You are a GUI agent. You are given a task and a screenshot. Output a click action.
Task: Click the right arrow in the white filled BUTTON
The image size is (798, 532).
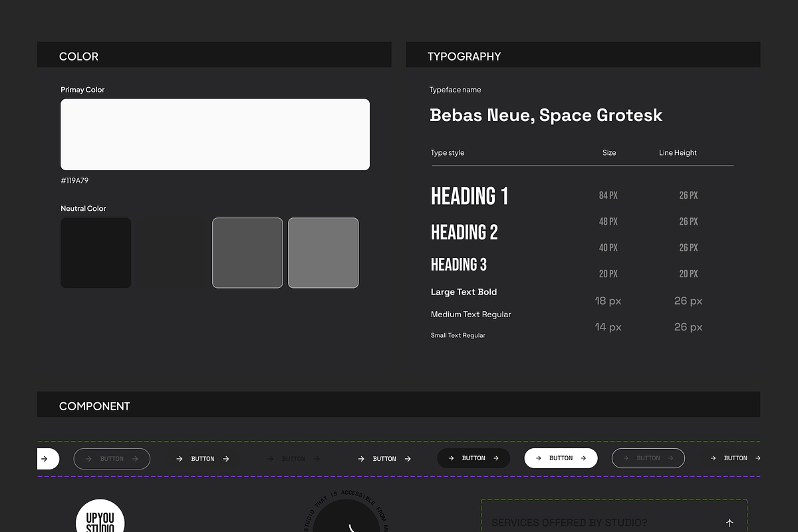pos(584,458)
